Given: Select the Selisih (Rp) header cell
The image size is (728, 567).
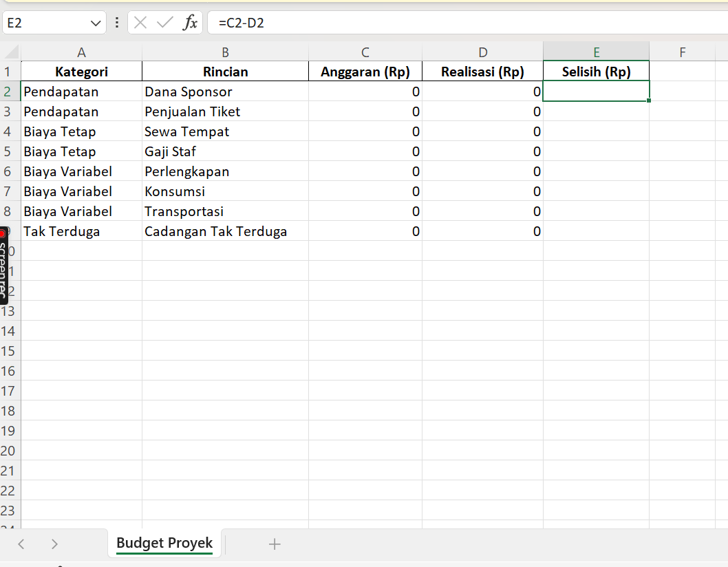Looking at the screenshot, I should (x=596, y=71).
